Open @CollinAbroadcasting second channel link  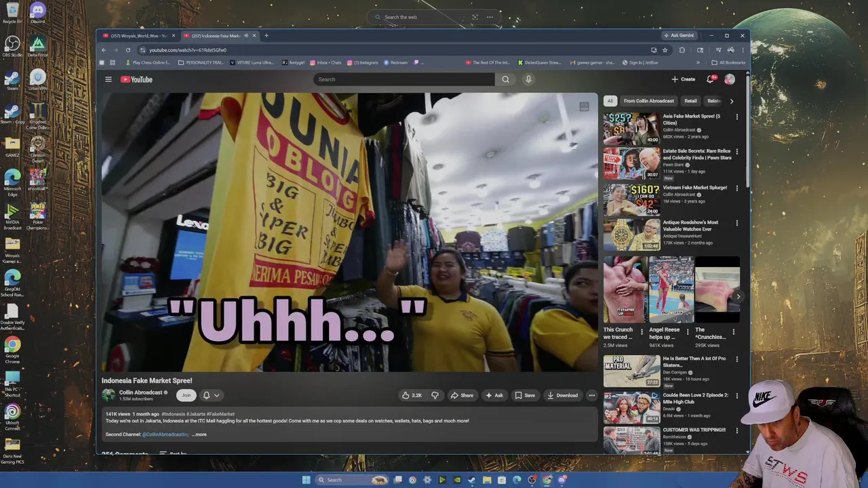click(165, 434)
